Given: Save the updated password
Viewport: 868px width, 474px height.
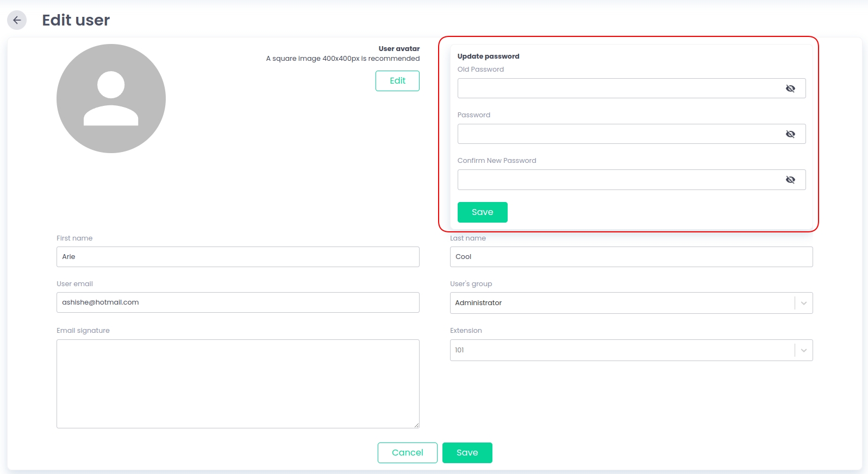Looking at the screenshot, I should pos(482,212).
